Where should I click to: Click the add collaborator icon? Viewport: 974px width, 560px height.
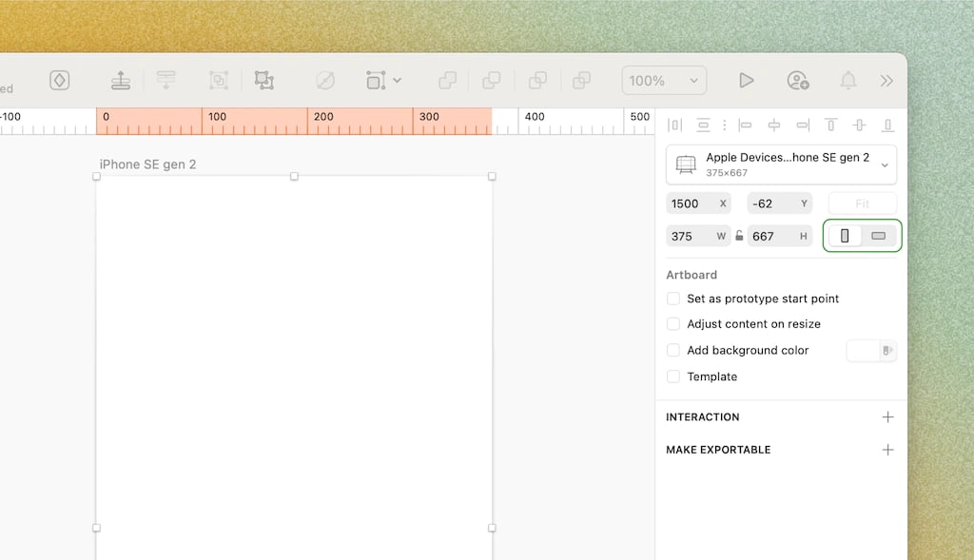(x=798, y=80)
